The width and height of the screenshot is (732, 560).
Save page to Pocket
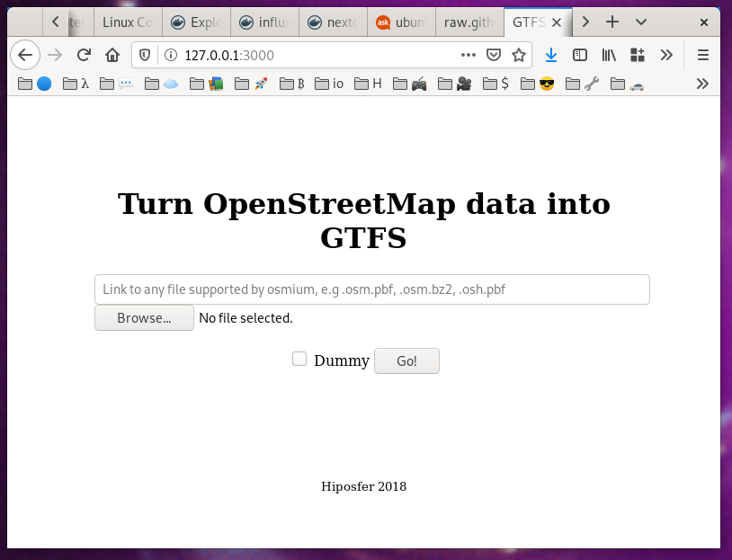(x=494, y=55)
